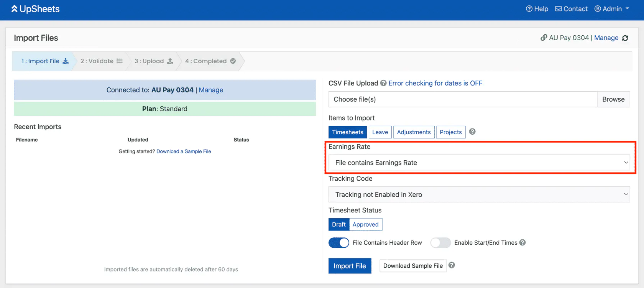Turn off File Contains Header Row switch
Image resolution: width=644 pixels, height=288 pixels.
pyautogui.click(x=339, y=243)
